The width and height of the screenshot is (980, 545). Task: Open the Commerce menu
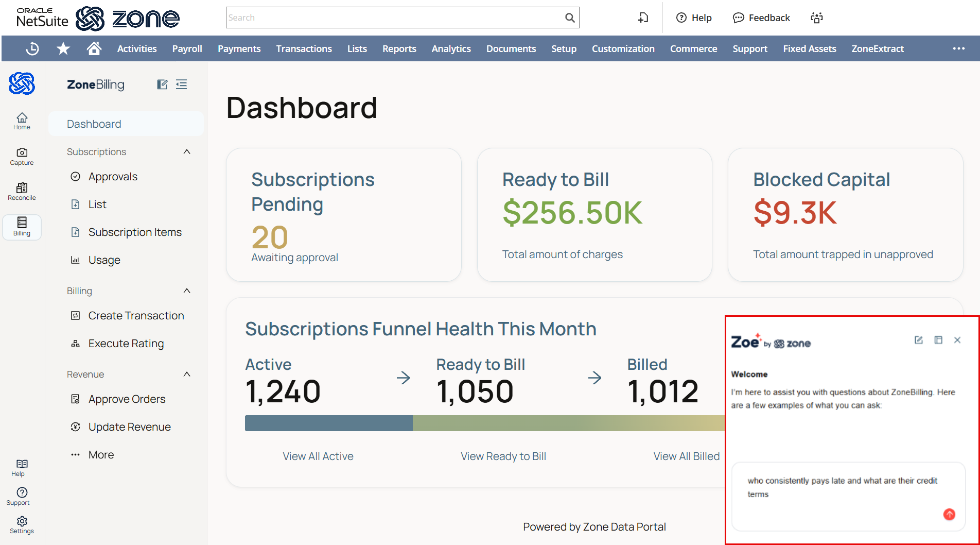[x=693, y=48]
